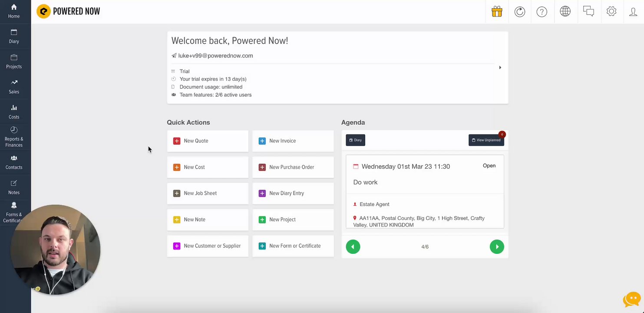Open Notes in the sidebar
Viewport: 644px width, 313px height.
(14, 188)
